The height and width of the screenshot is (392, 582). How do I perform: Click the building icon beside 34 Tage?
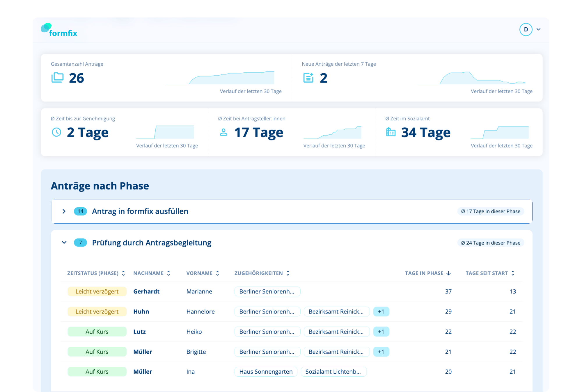coord(391,132)
